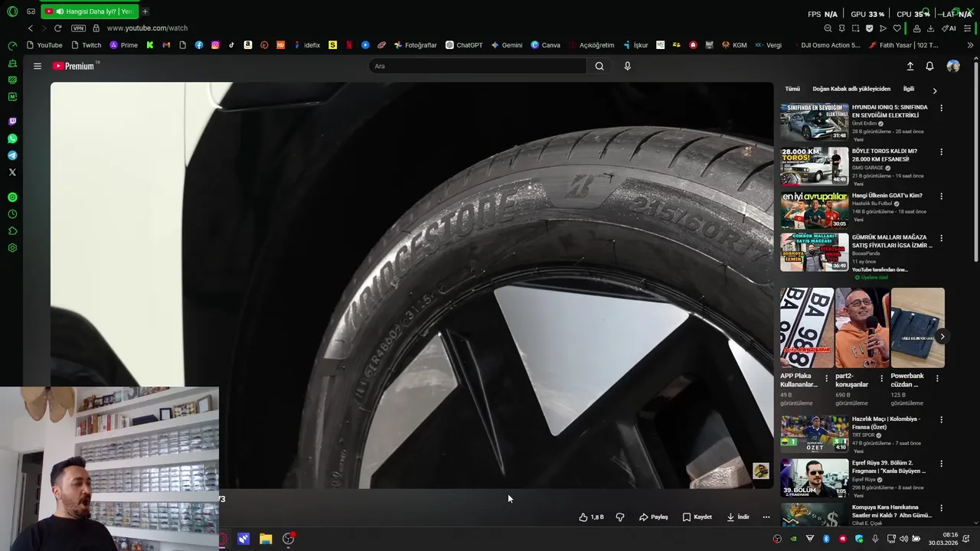Open Easy Setup menu in toolbar

click(968, 28)
